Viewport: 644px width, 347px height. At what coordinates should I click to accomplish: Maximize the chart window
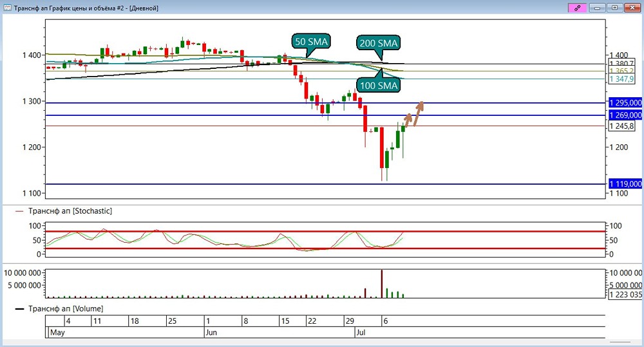coord(615,8)
